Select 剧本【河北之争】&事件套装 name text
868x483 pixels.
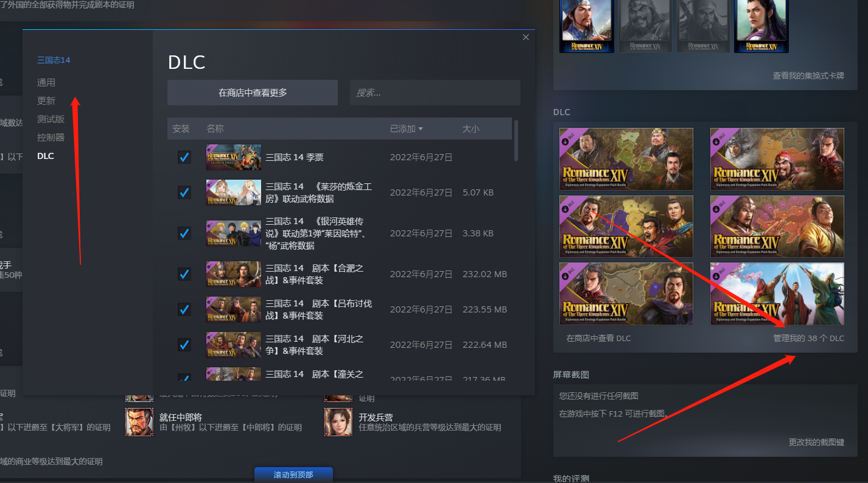(314, 345)
